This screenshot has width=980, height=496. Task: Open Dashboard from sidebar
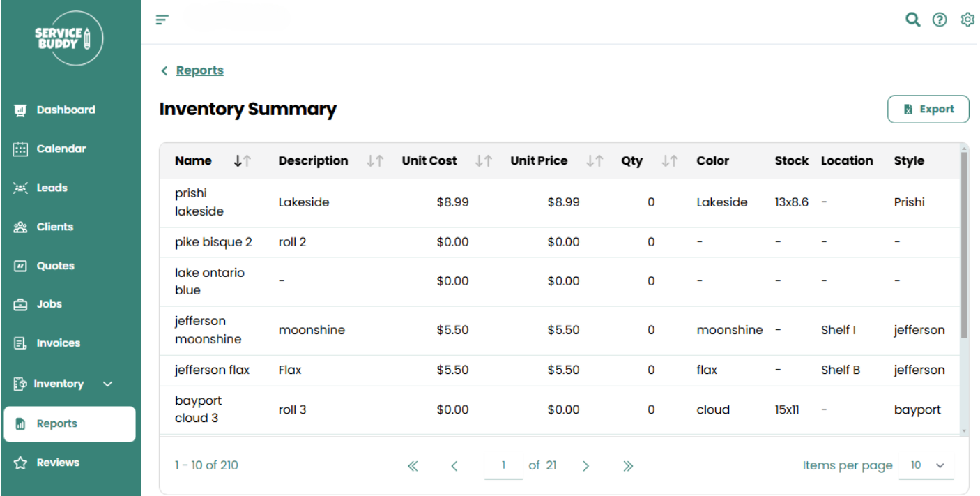[x=66, y=110]
